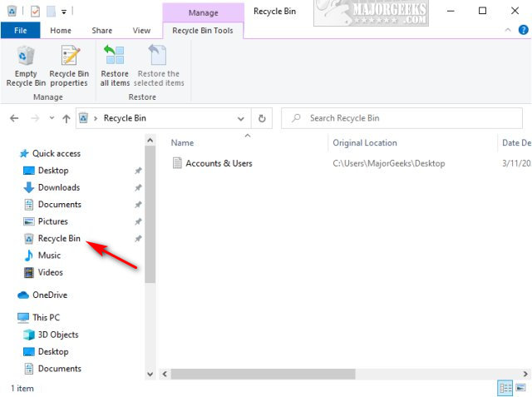Open the Share ribbon tab
This screenshot has width=532, height=397.
click(x=102, y=31)
